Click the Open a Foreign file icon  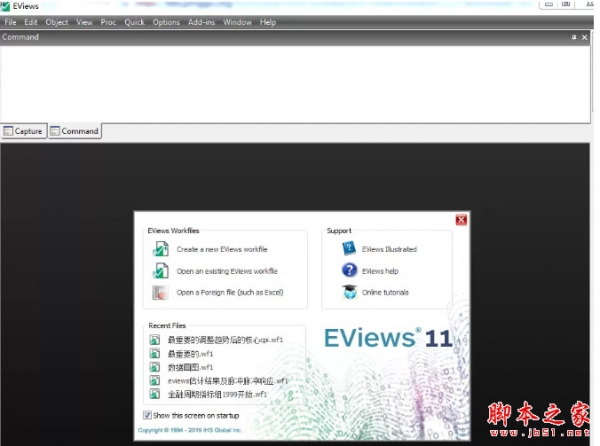[159, 293]
